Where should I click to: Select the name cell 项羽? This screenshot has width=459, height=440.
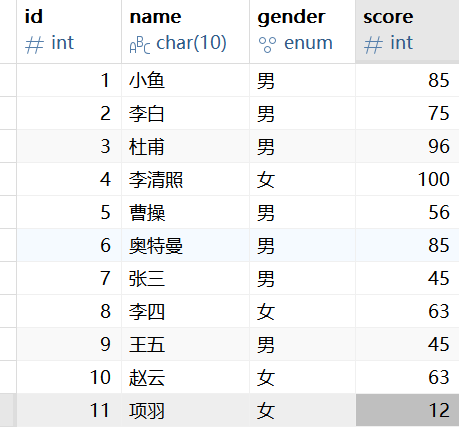[x=185, y=410]
